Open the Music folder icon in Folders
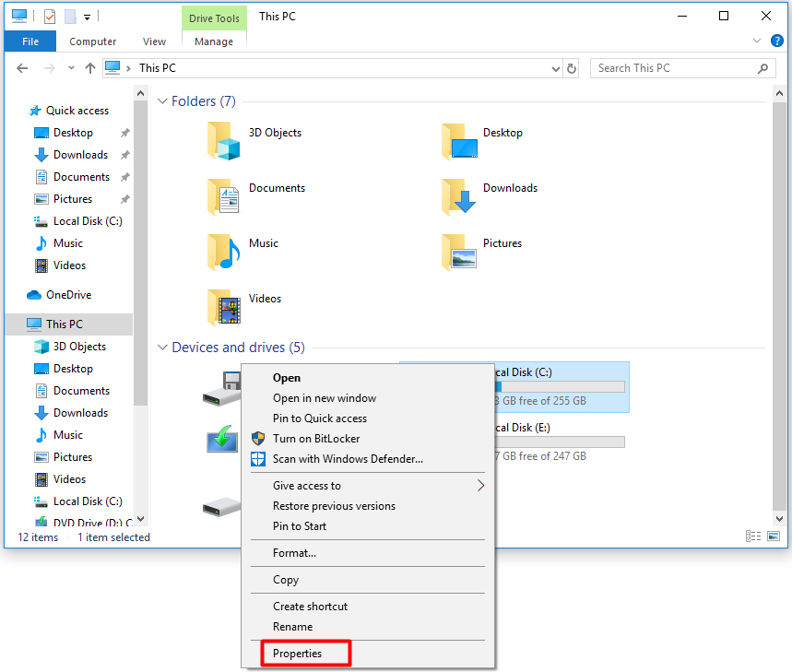Image resolution: width=792 pixels, height=672 pixels. pyautogui.click(x=224, y=252)
